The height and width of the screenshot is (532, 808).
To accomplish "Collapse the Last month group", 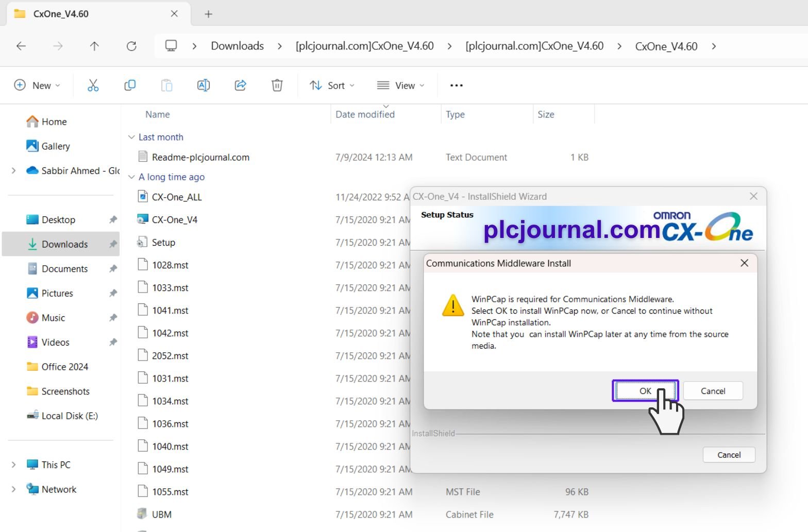I will [131, 137].
